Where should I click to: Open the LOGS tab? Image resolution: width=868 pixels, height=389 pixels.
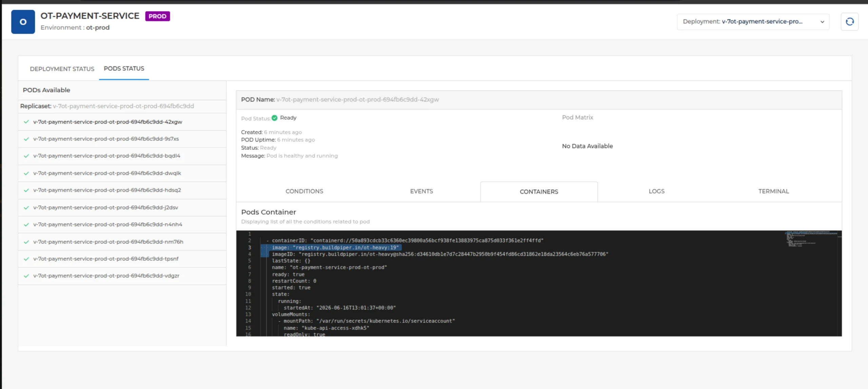656,191
